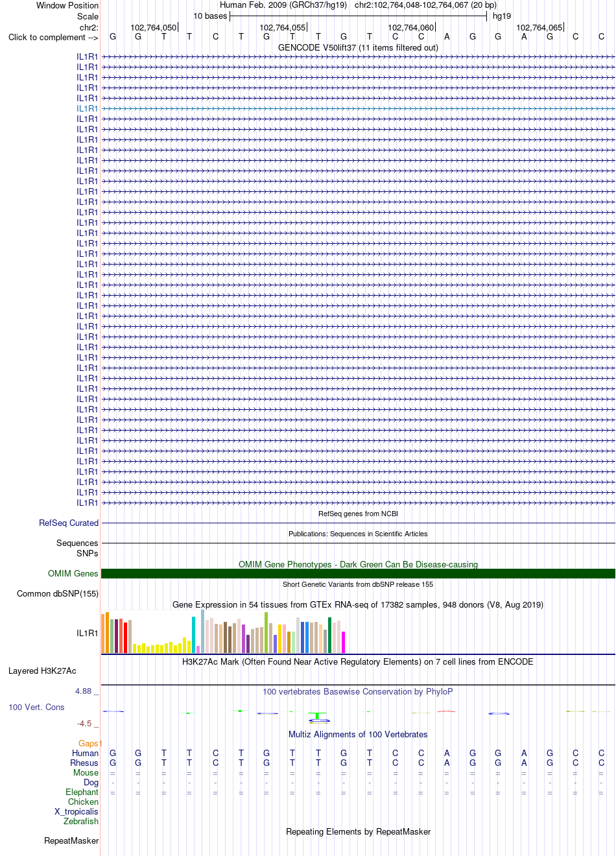Click the dark green OMIM gene bar
Viewport: 616px width, 856px height.
pyautogui.click(x=358, y=573)
